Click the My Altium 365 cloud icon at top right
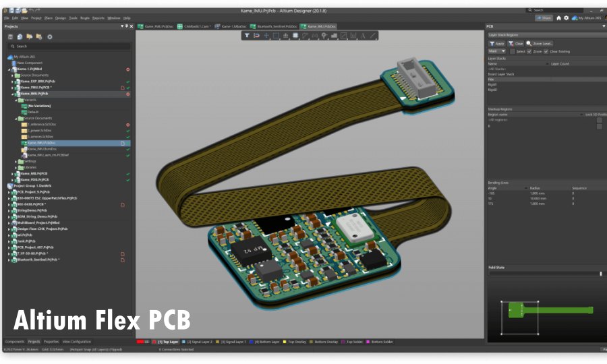 [x=575, y=18]
